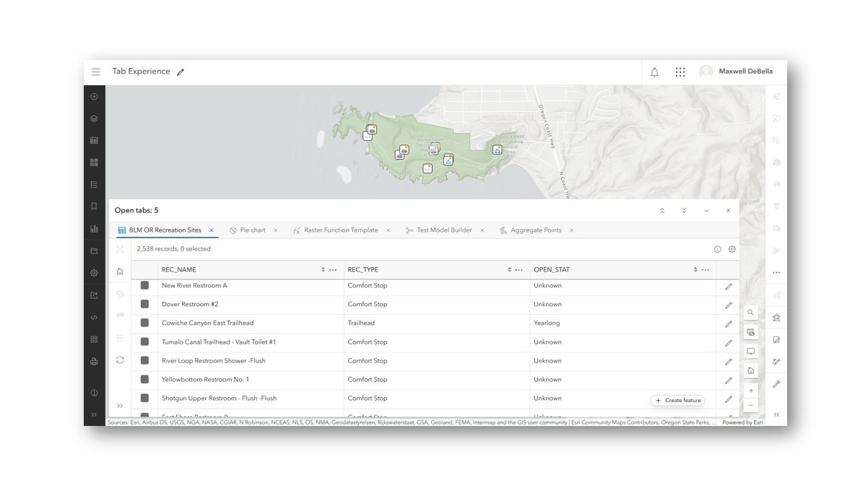The height and width of the screenshot is (478, 868).
Task: Collapse the open tabs panel with the down chevron
Action: tap(706, 211)
